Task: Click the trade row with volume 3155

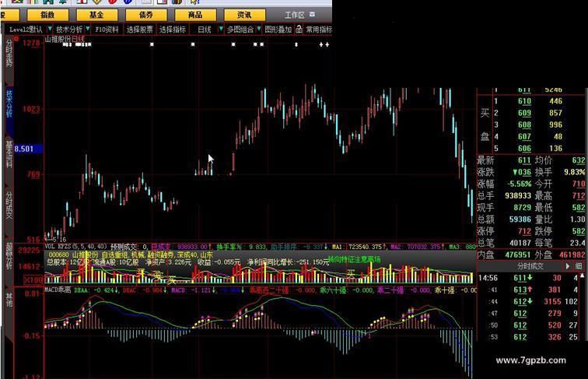Action: 528,302
